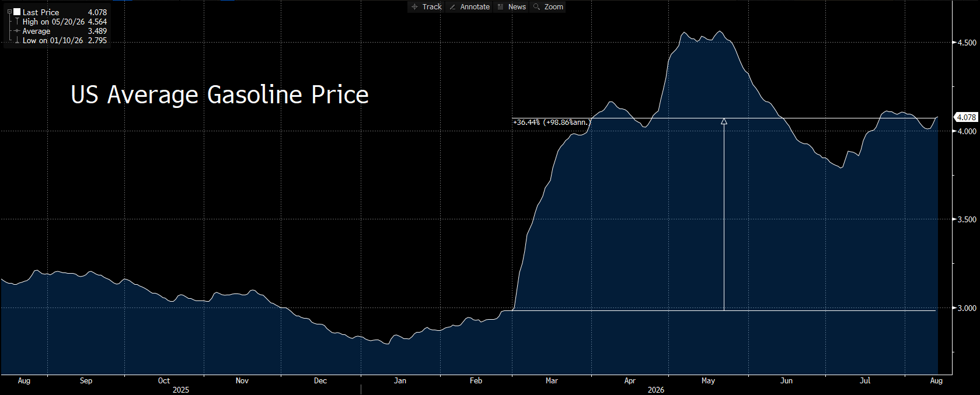Viewport: 980px width, 395px height.
Task: Click the Feb x-axis month label
Action: (476, 380)
